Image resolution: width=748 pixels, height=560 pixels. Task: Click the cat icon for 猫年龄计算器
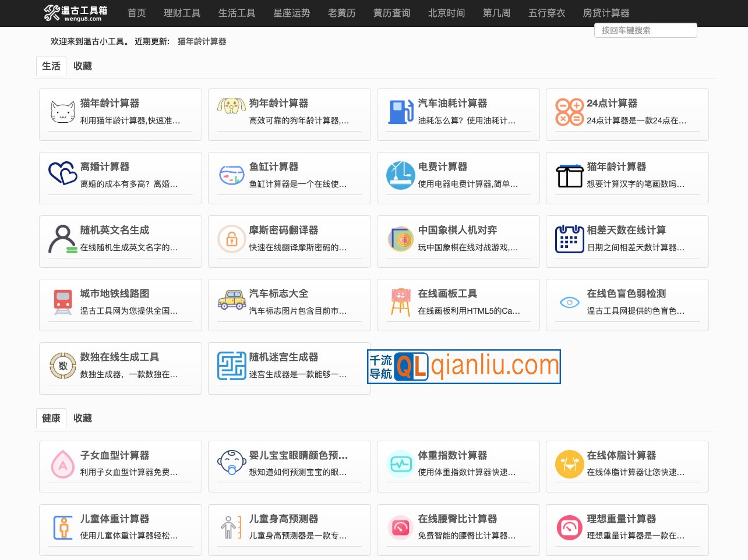[62, 111]
